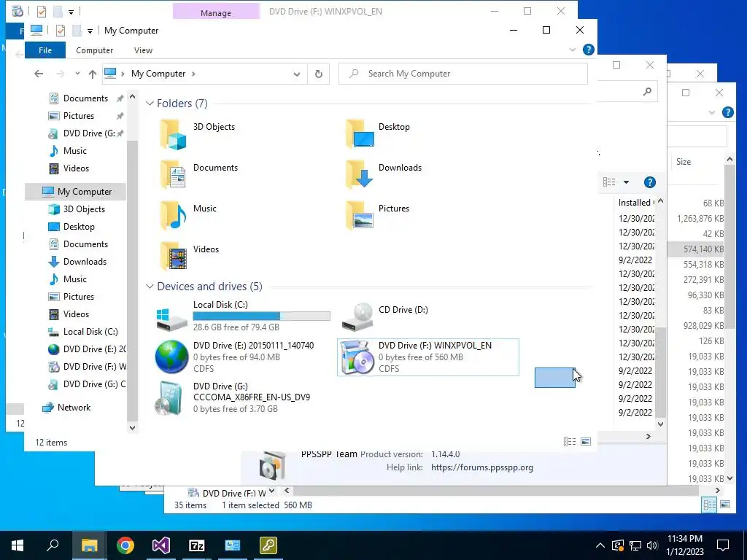Click network icon in system tray
Viewport: 747px width, 560px height.
(x=635, y=545)
